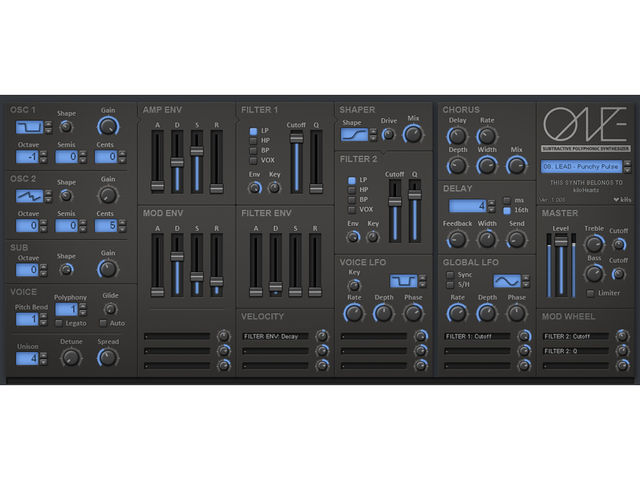Image resolution: width=640 pixels, height=480 pixels.
Task: Click the OSC 1 waveform selector arrows
Action: coord(48,127)
